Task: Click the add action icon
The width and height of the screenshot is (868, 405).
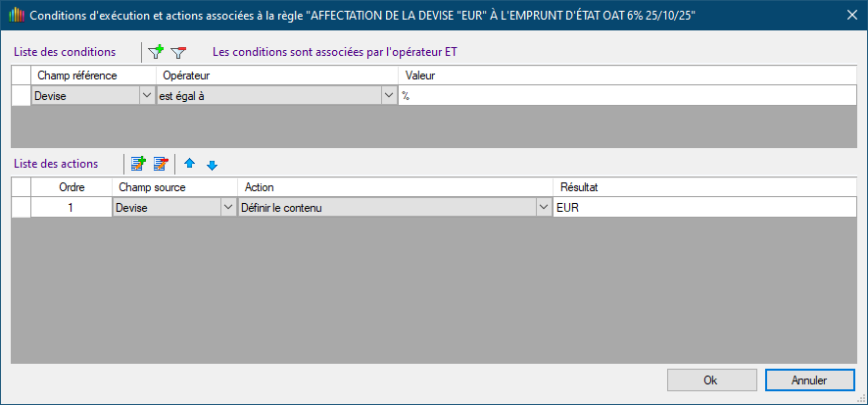Action: (138, 164)
